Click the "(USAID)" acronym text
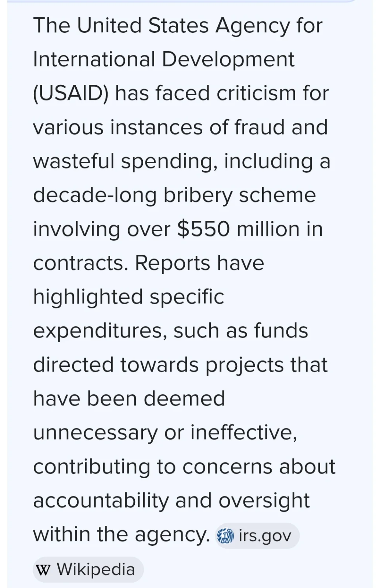This screenshot has width=380, height=588. (71, 93)
